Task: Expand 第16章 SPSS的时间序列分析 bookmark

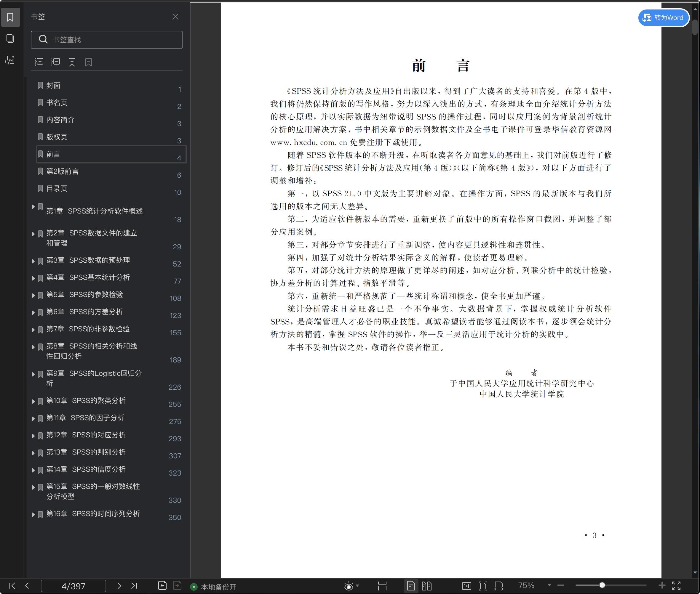Action: pos(33,515)
